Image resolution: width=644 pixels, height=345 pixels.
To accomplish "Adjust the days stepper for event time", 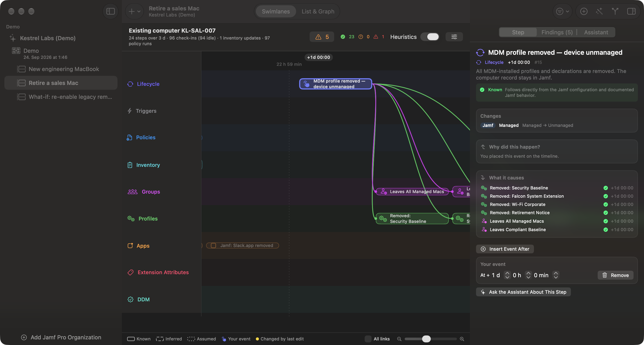I will 507,275.
